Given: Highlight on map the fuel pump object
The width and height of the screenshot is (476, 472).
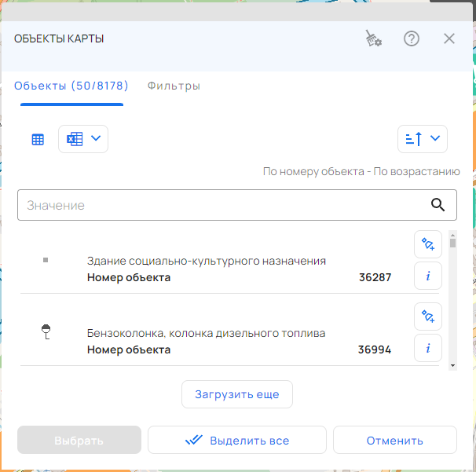Looking at the screenshot, I should point(428,316).
